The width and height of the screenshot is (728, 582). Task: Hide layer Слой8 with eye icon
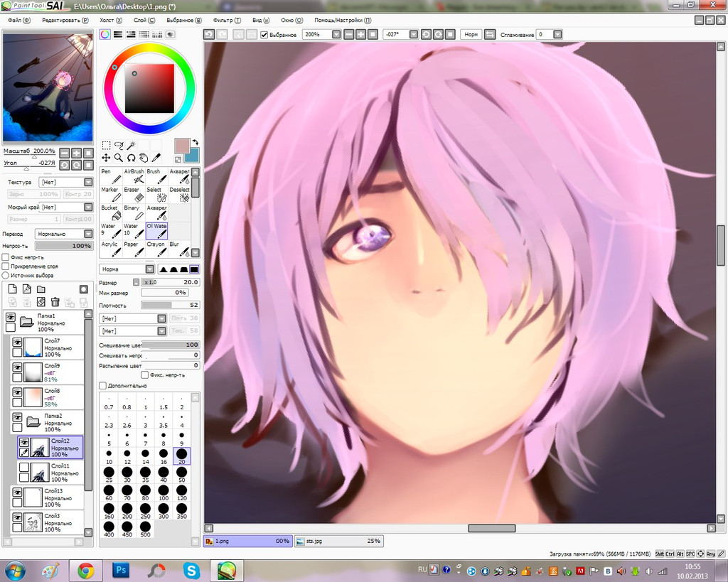tap(17, 393)
